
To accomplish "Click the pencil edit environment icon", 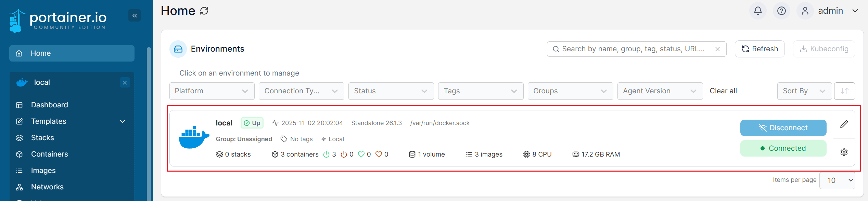I will pyautogui.click(x=844, y=124).
